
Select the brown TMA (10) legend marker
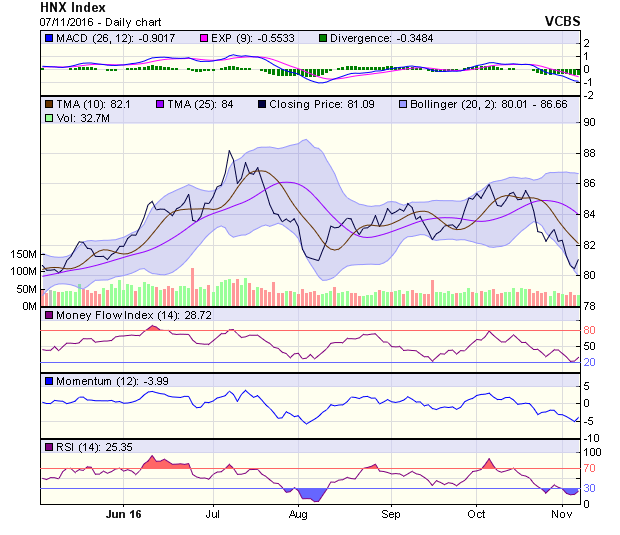point(49,104)
